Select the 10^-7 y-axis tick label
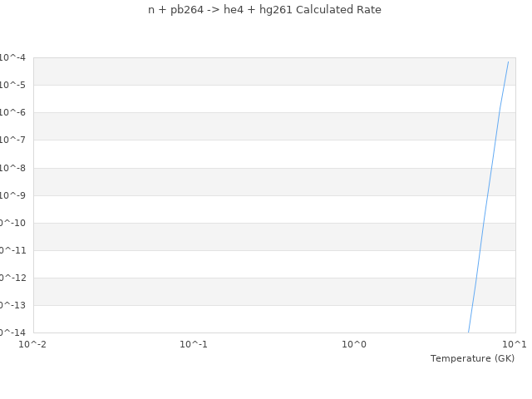 coord(13,140)
